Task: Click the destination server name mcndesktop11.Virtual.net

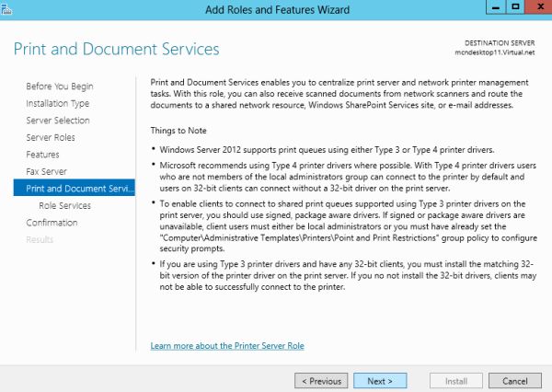Action: [x=495, y=52]
